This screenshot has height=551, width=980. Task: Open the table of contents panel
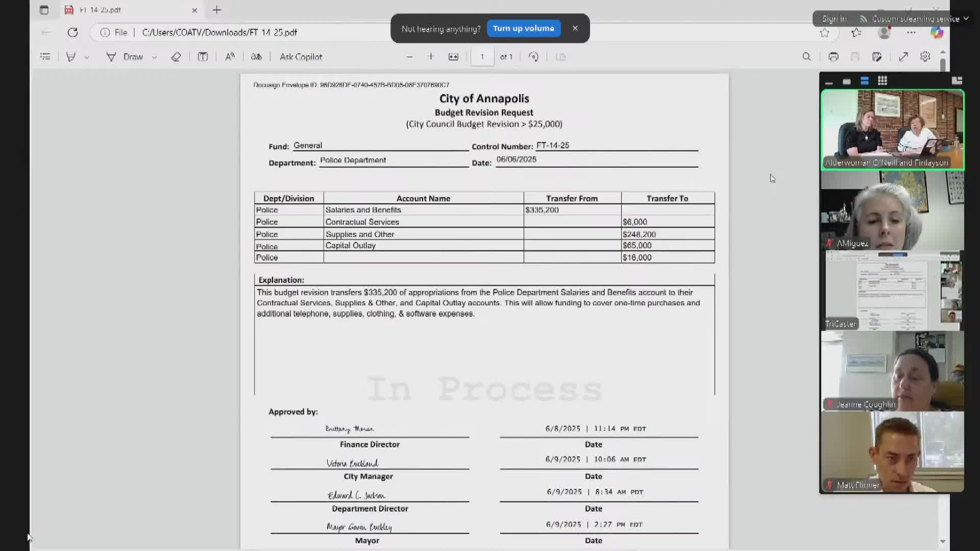coord(45,57)
